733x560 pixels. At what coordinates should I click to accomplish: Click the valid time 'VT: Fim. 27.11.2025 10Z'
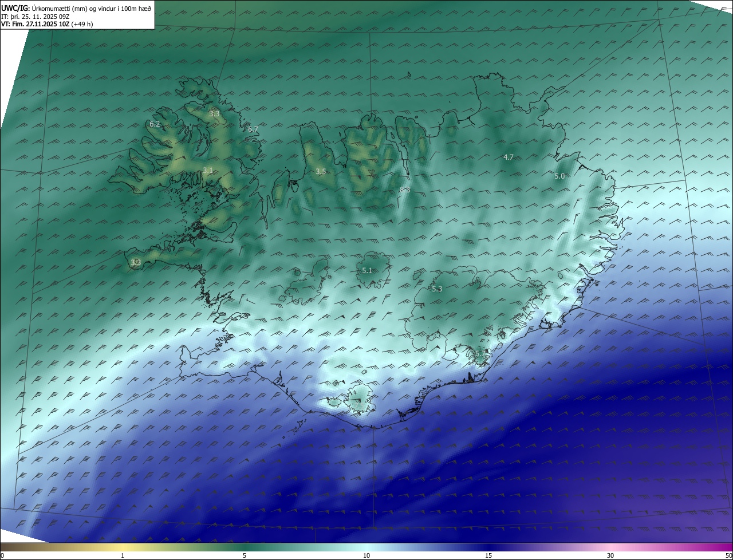[x=36, y=24]
